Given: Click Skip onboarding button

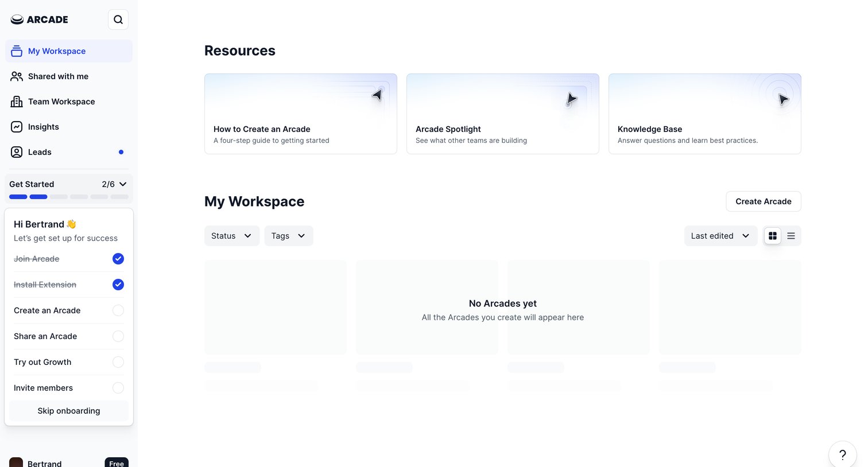Looking at the screenshot, I should pyautogui.click(x=69, y=411).
